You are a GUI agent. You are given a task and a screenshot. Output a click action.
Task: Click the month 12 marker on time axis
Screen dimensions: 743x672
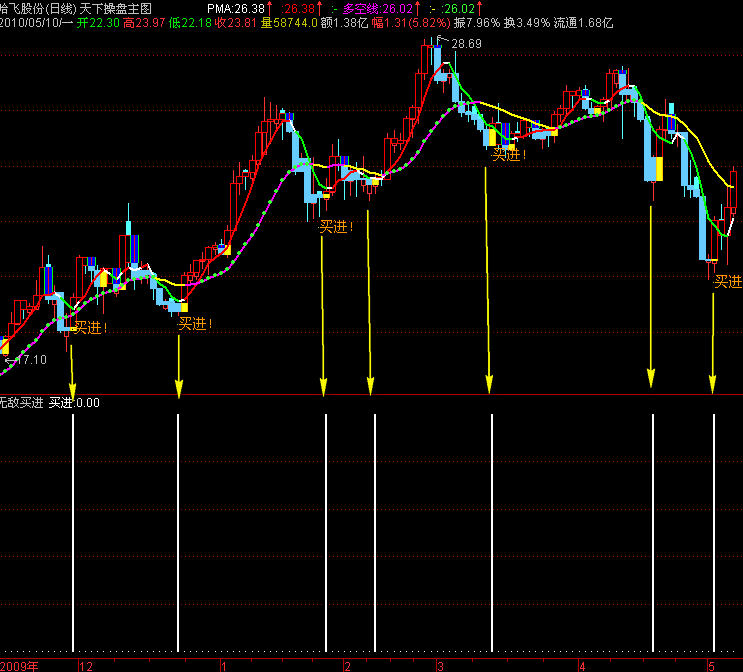click(86, 666)
